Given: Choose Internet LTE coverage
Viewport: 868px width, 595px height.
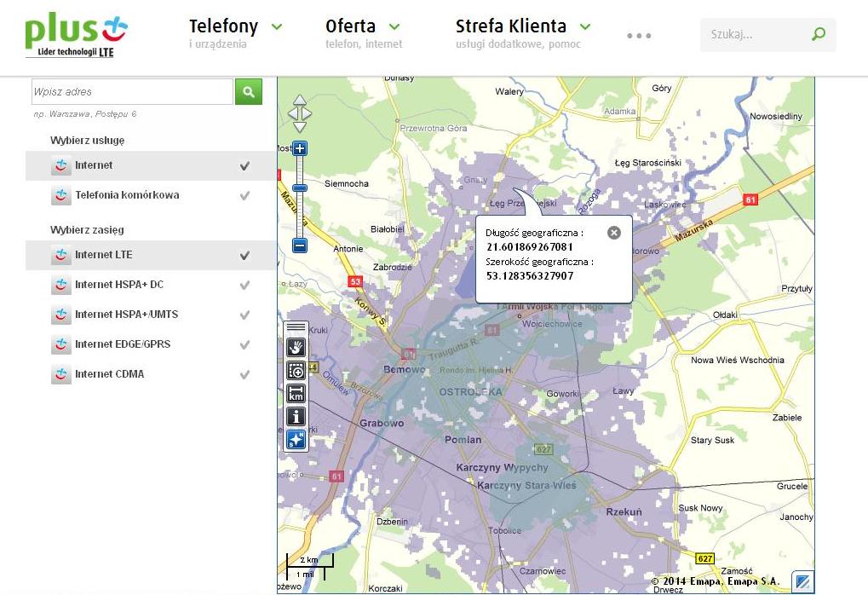Looking at the screenshot, I should tap(104, 255).
